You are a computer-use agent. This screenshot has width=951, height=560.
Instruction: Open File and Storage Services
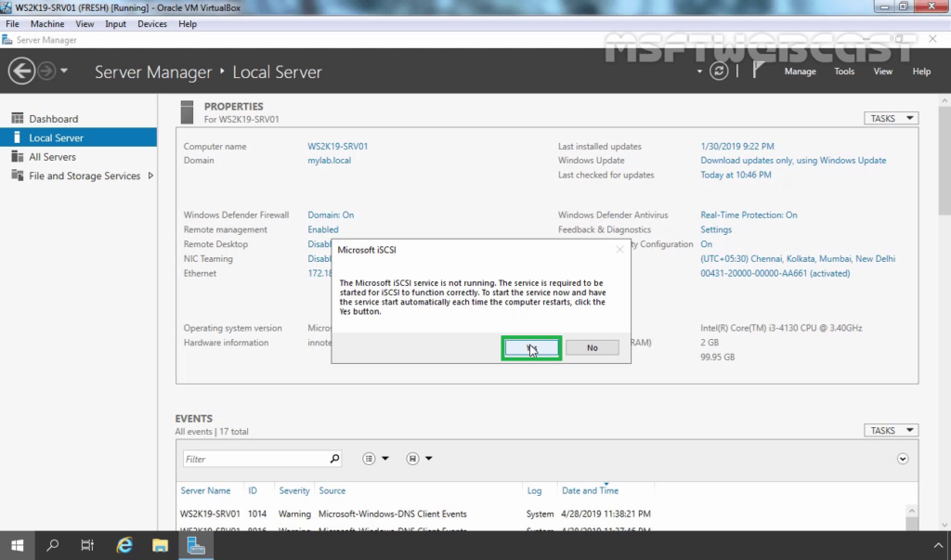click(x=85, y=176)
